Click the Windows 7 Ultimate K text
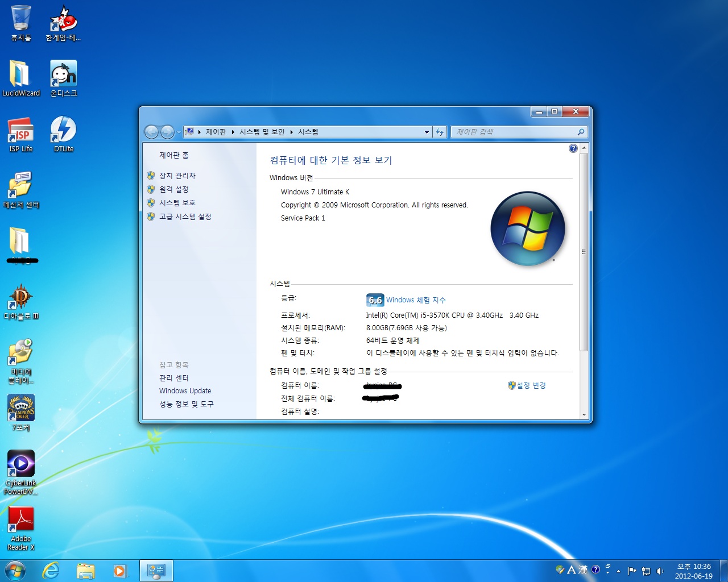The height and width of the screenshot is (582, 728). coord(315,192)
